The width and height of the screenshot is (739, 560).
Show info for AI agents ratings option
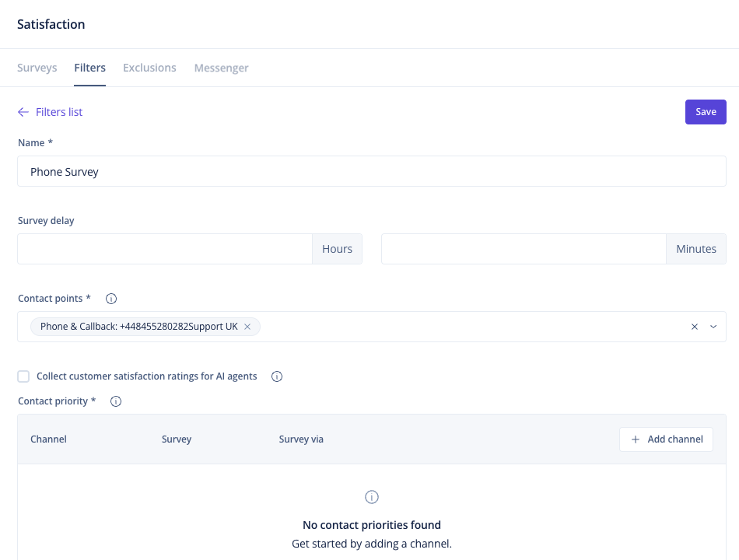pyautogui.click(x=277, y=376)
